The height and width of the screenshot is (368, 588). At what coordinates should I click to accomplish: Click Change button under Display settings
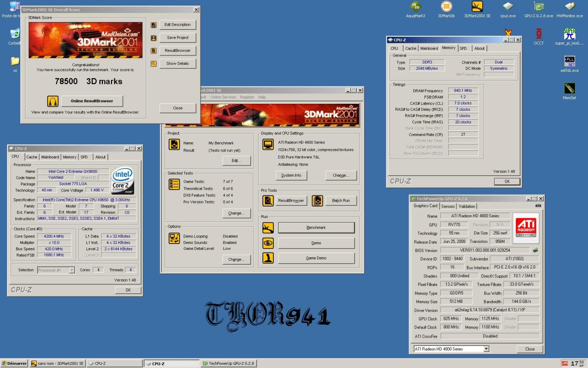point(341,176)
